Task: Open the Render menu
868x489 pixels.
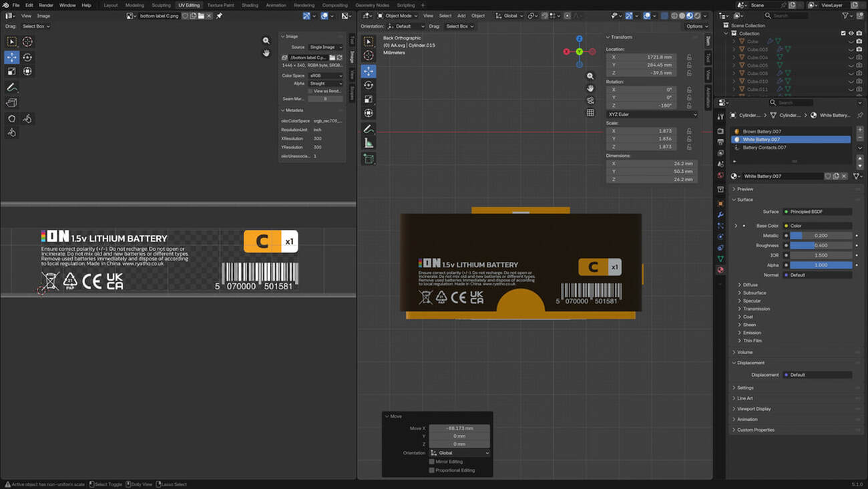Action: (x=46, y=5)
